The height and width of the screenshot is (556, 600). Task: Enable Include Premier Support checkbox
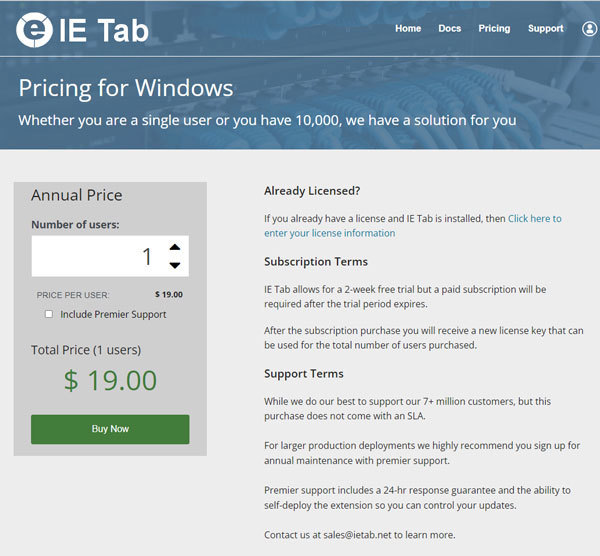[49, 314]
